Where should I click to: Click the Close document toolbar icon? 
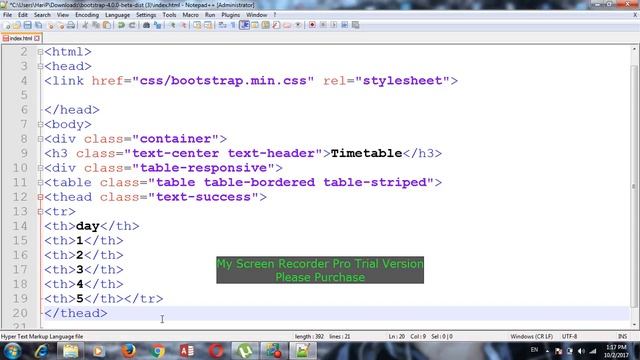pyautogui.click(x=50, y=25)
